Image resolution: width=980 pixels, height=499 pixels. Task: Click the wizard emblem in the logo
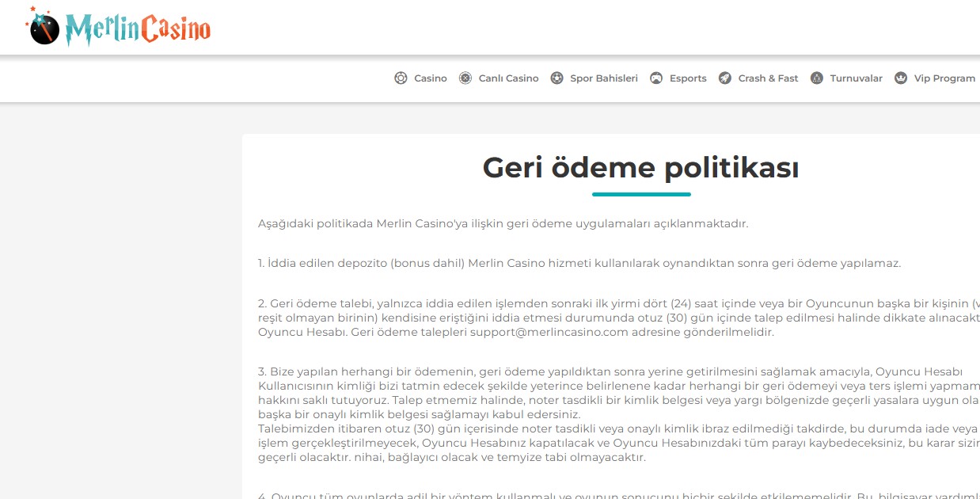point(44,29)
